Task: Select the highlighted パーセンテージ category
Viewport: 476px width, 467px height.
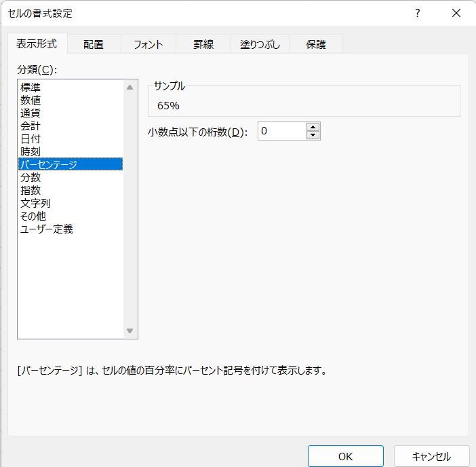Action: click(x=71, y=164)
